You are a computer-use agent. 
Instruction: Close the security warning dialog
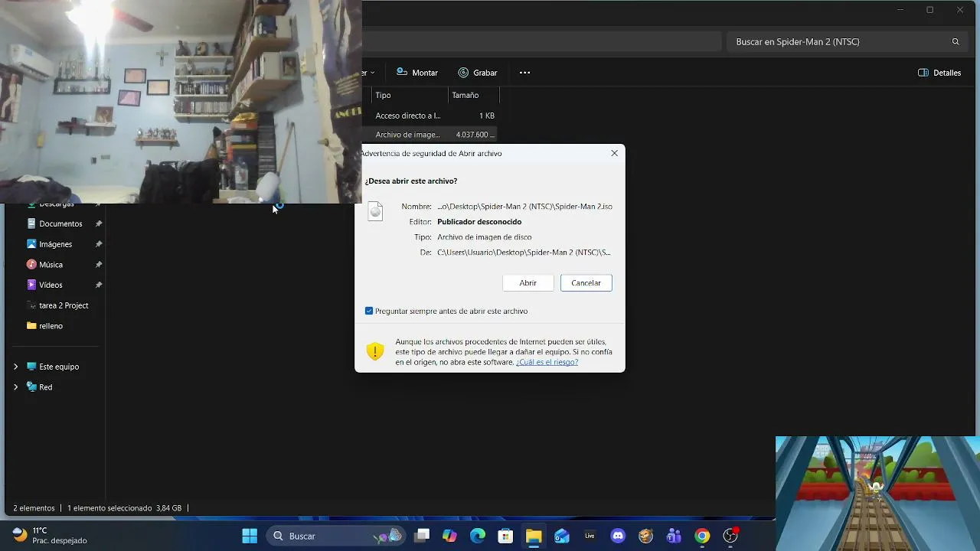coord(614,153)
